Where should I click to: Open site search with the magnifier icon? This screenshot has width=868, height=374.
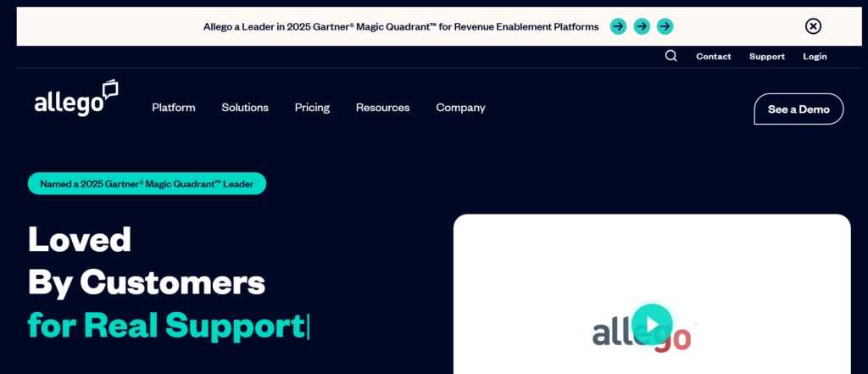point(671,56)
